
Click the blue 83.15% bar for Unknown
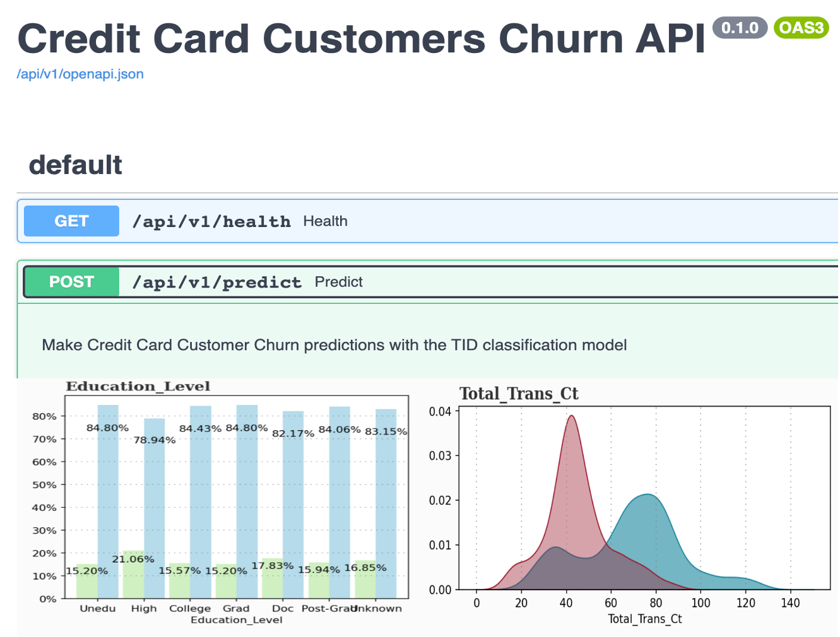tap(386, 505)
